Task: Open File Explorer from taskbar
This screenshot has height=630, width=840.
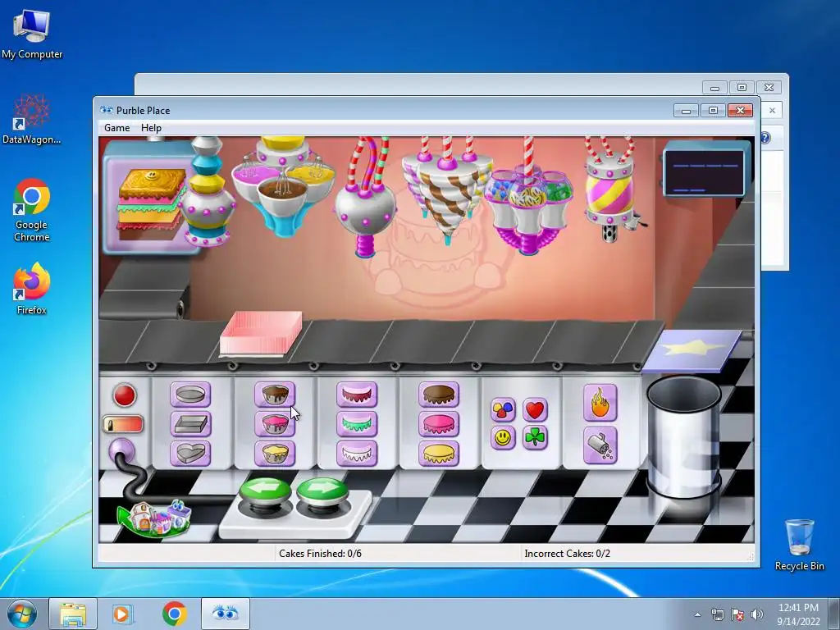Action: [x=73, y=614]
